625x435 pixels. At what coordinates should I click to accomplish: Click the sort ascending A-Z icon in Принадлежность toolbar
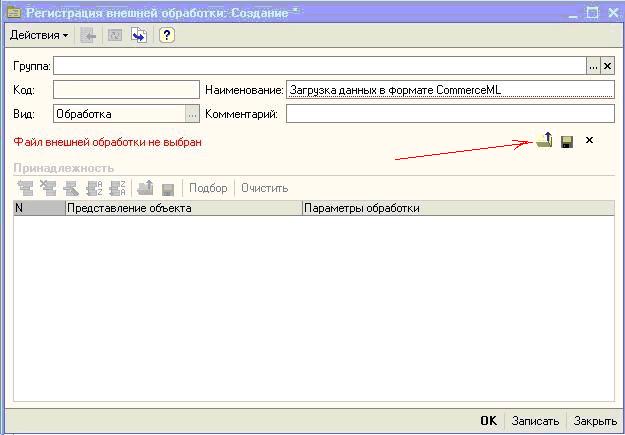pyautogui.click(x=95, y=188)
